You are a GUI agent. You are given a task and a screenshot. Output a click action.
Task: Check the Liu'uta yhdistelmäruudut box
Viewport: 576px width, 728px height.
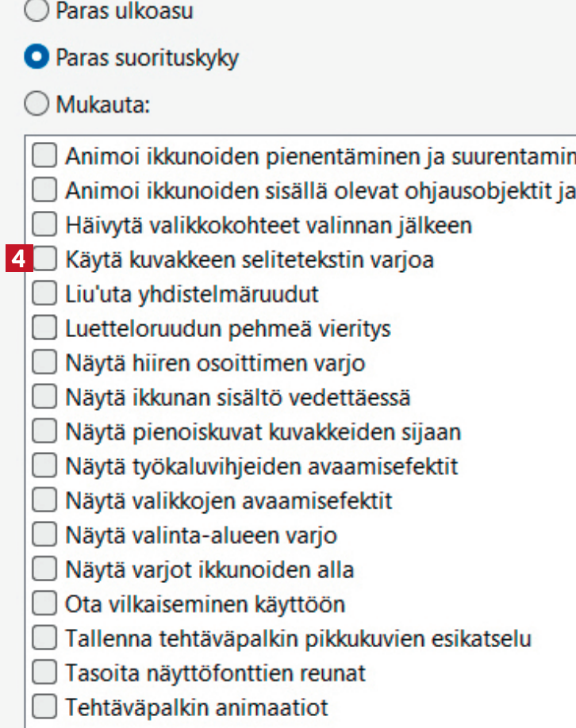pos(44,294)
